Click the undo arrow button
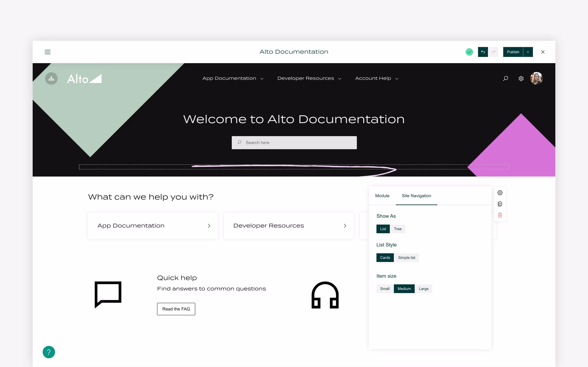Screen dimensions: 588x367 (x=483, y=52)
